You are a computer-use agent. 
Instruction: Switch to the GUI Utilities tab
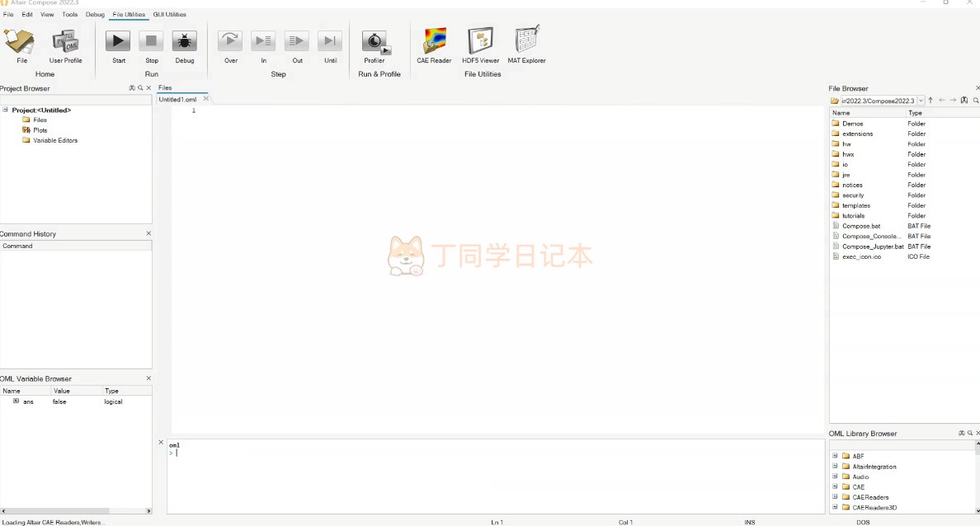169,14
